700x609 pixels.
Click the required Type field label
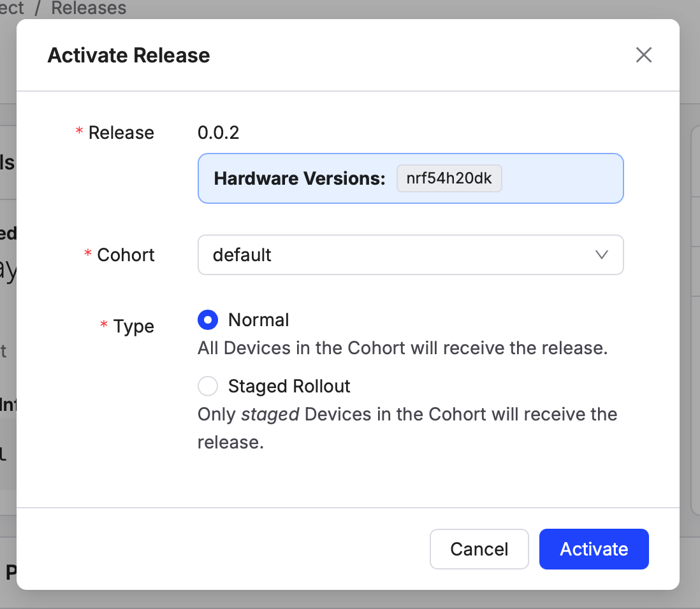(x=133, y=326)
